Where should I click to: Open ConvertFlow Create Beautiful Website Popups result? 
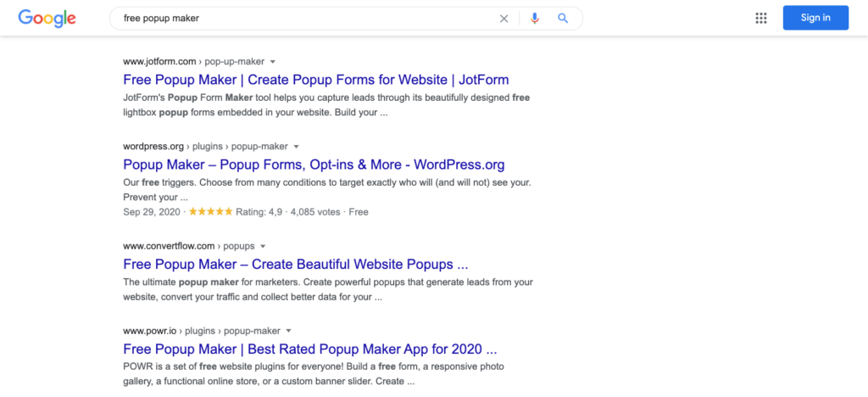click(295, 264)
